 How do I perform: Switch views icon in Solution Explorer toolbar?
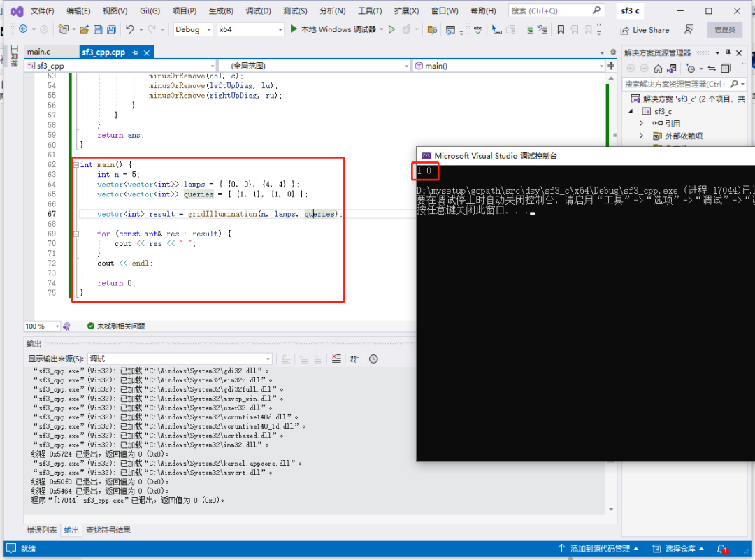[x=673, y=69]
